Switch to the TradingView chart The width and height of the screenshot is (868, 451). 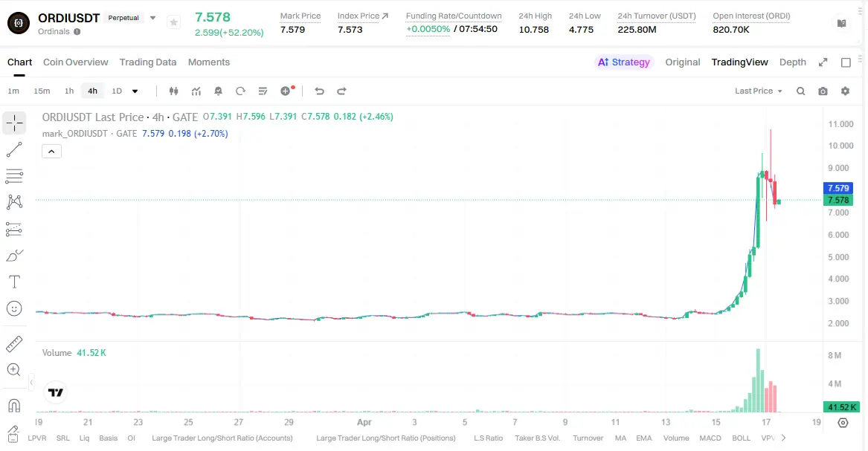click(739, 62)
